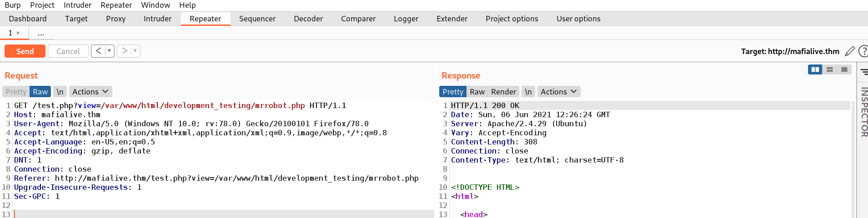Image resolution: width=868 pixels, height=218 pixels.
Task: Switch Response to Render view
Action: (503, 92)
